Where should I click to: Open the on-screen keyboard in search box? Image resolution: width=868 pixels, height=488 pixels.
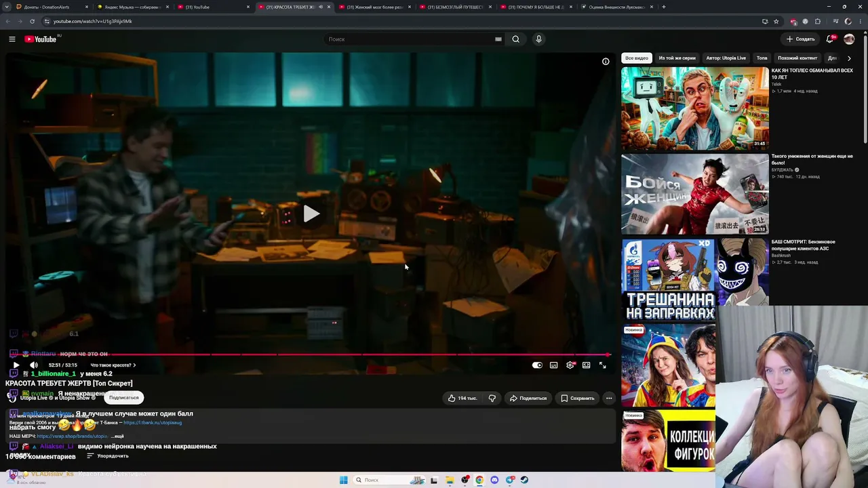click(498, 39)
